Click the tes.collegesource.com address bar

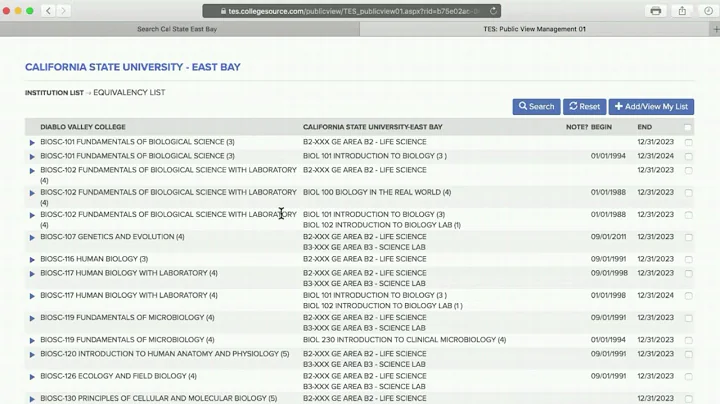coord(351,11)
